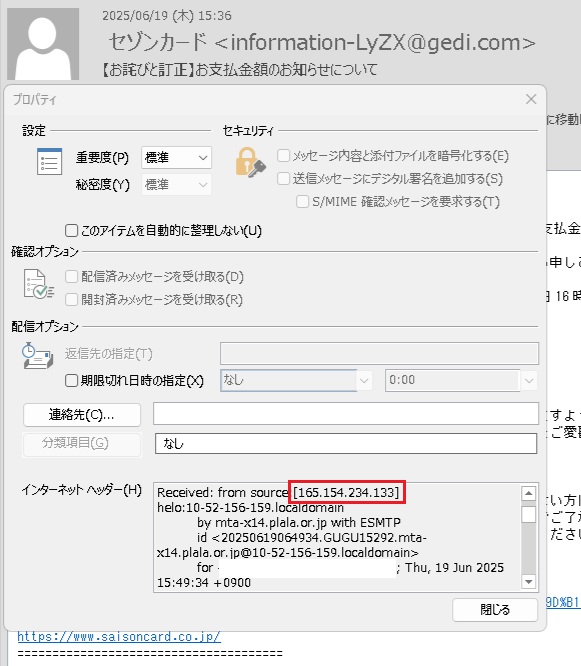581x666 pixels.
Task: Click the contacts text field beside 連絡先
Action: tap(346, 414)
